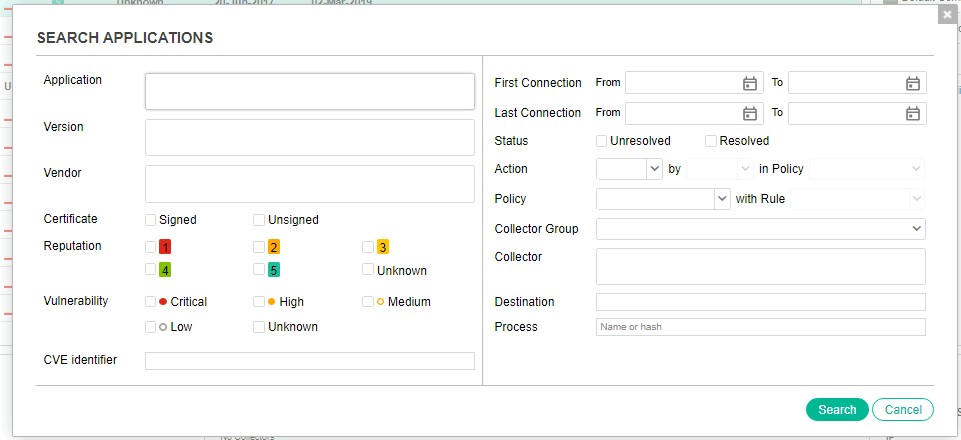Open First Connection To calendar picker

click(x=912, y=83)
